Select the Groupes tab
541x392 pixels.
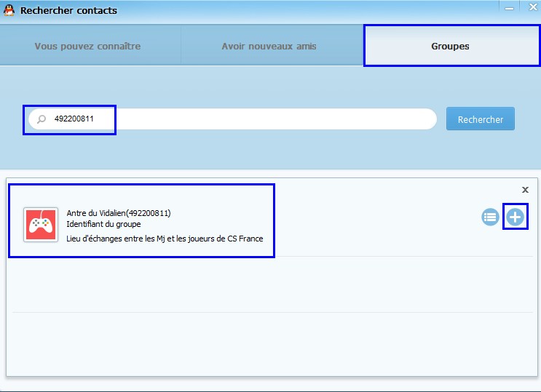coord(450,46)
